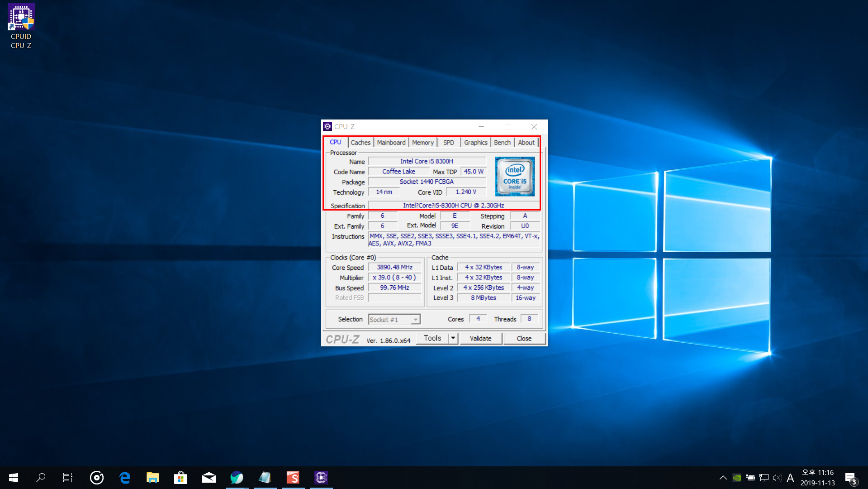Click the 4 x 256 KBytes Level 2 value
Screen dimensions: 868x489
(x=484, y=288)
